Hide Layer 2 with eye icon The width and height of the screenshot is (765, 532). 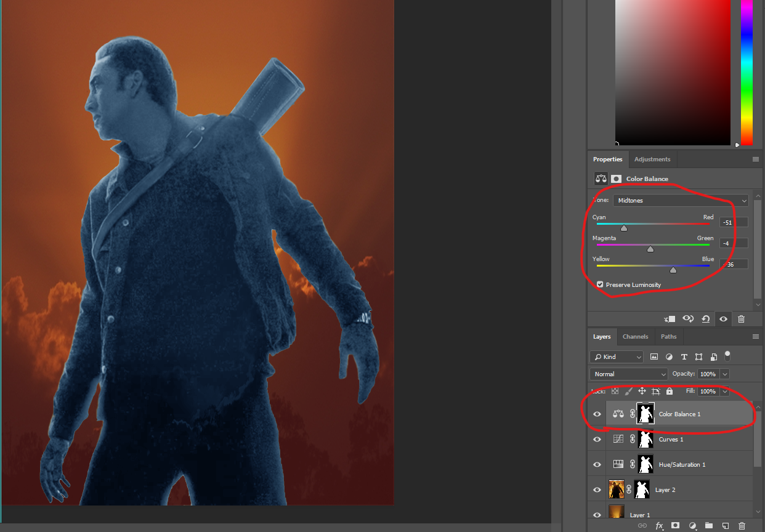pos(597,490)
